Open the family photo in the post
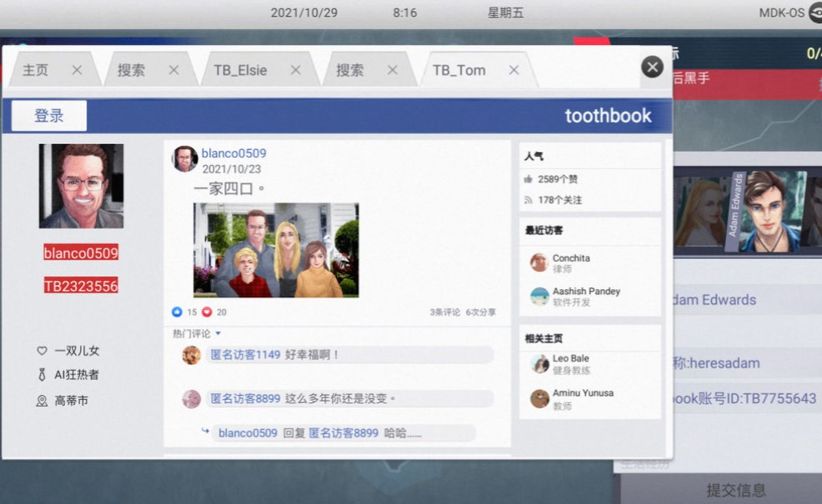This screenshot has width=822, height=504. click(276, 250)
